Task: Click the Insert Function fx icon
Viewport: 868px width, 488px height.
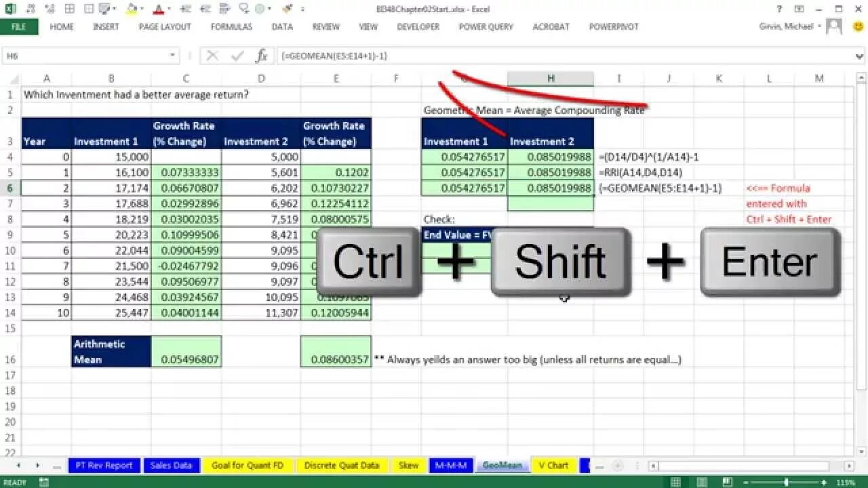Action: coord(261,56)
